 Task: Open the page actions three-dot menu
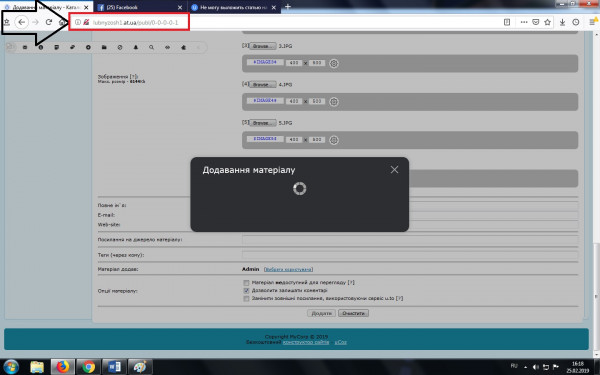click(524, 22)
